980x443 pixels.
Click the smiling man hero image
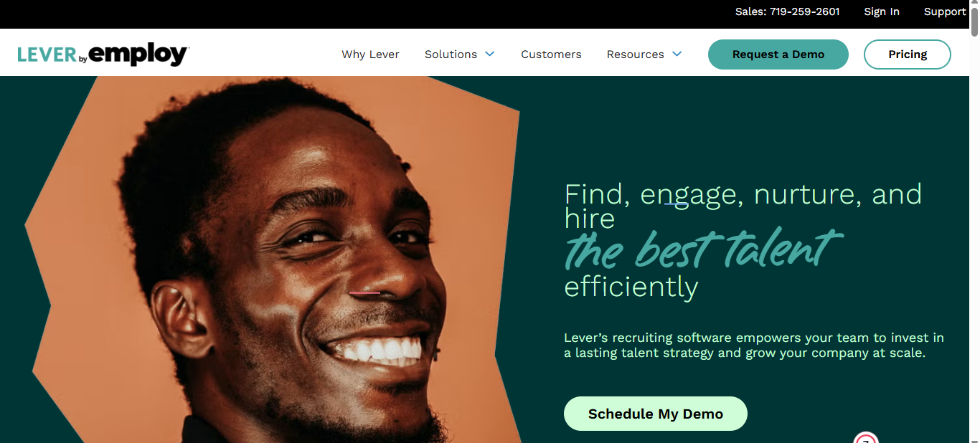pyautogui.click(x=273, y=259)
